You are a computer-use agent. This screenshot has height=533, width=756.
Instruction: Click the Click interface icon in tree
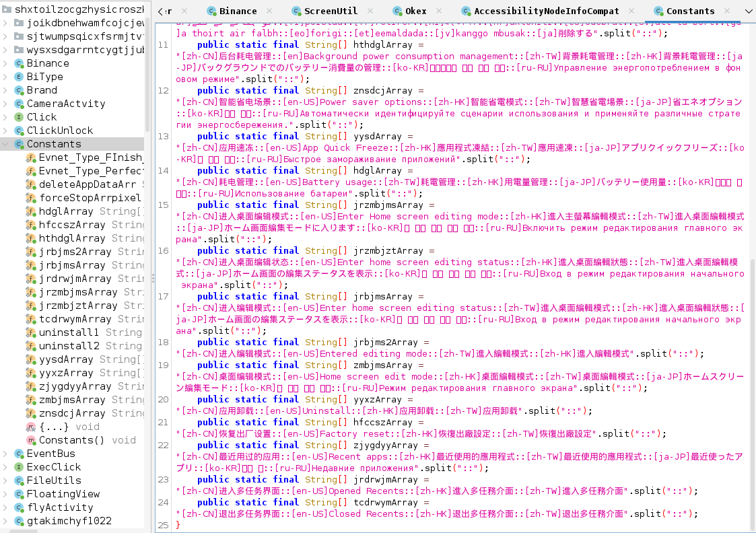(20, 117)
